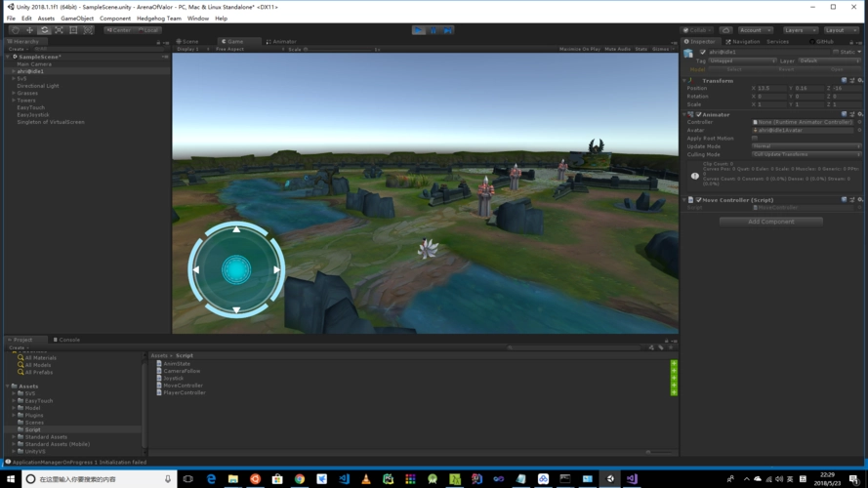Click Maximize On Play button
This screenshot has height=488, width=868.
(580, 49)
